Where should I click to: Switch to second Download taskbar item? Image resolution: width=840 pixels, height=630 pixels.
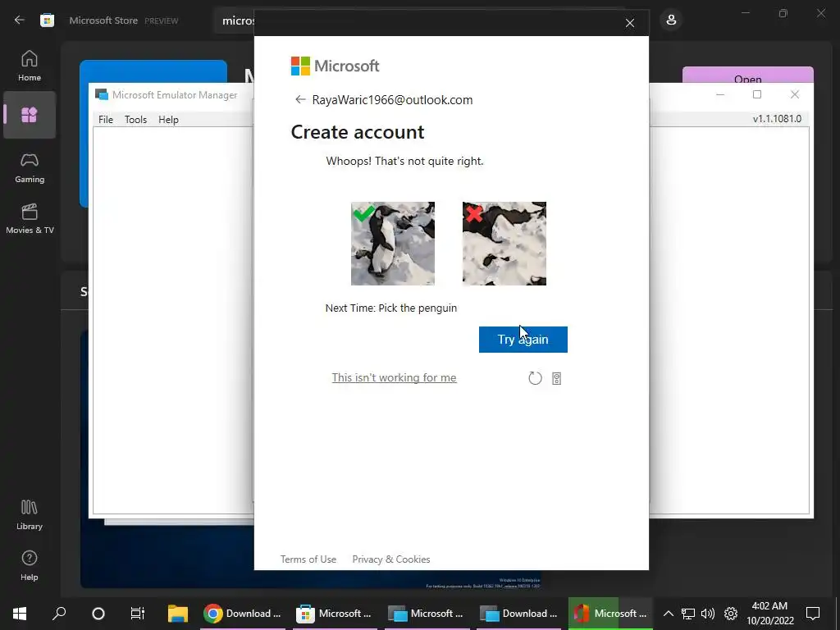point(519,614)
